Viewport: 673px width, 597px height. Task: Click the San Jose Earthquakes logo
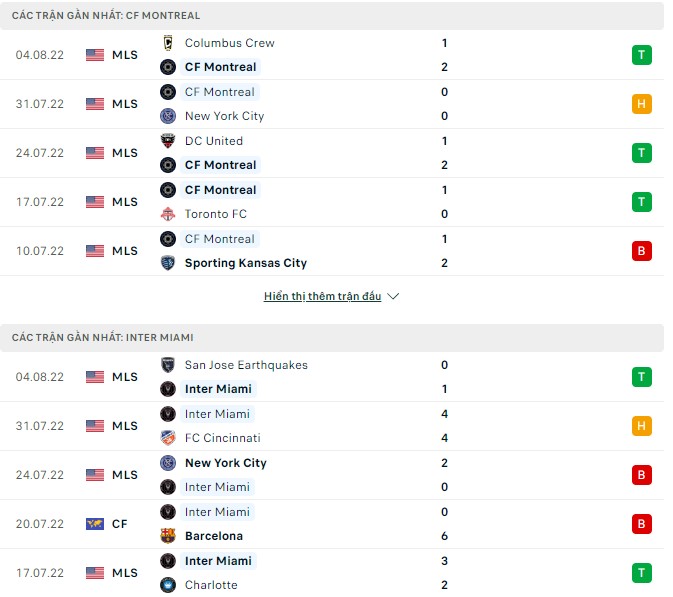pos(168,365)
